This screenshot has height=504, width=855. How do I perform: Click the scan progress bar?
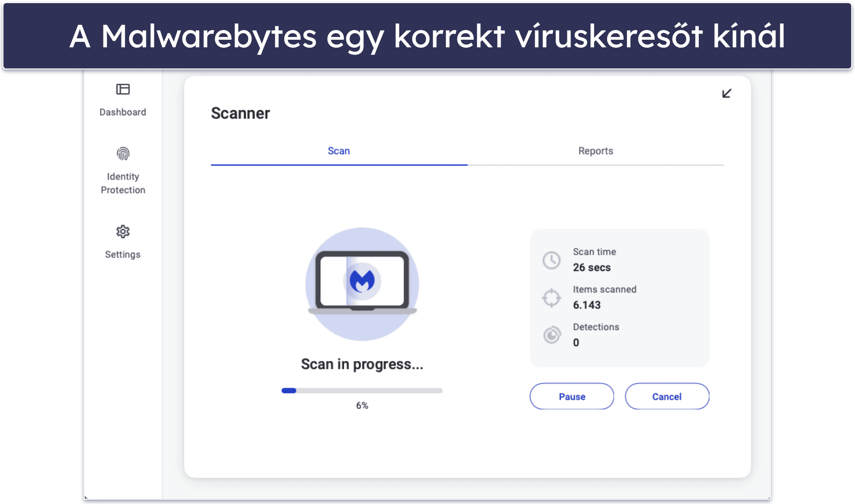pos(362,391)
